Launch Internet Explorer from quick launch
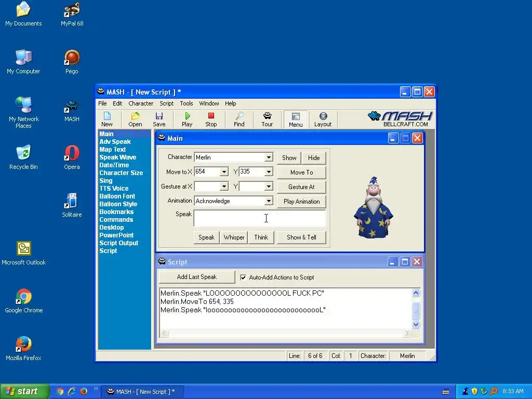 click(72, 392)
